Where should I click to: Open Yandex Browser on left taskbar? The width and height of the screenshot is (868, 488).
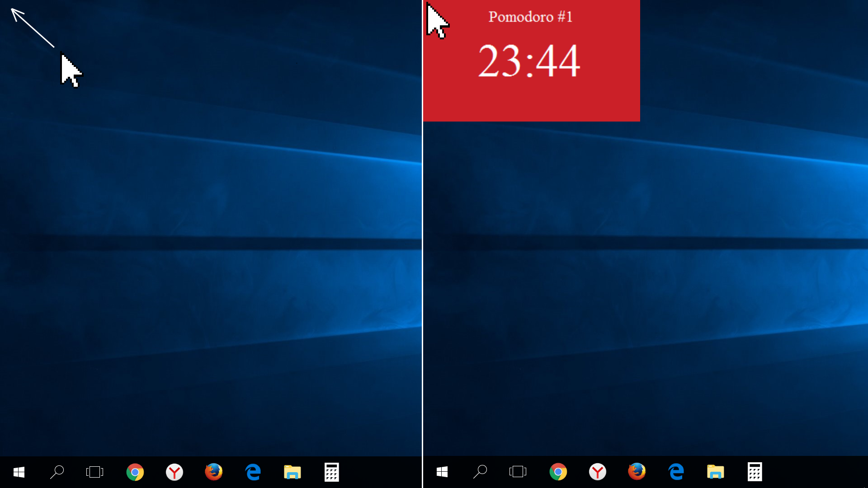coord(174,472)
